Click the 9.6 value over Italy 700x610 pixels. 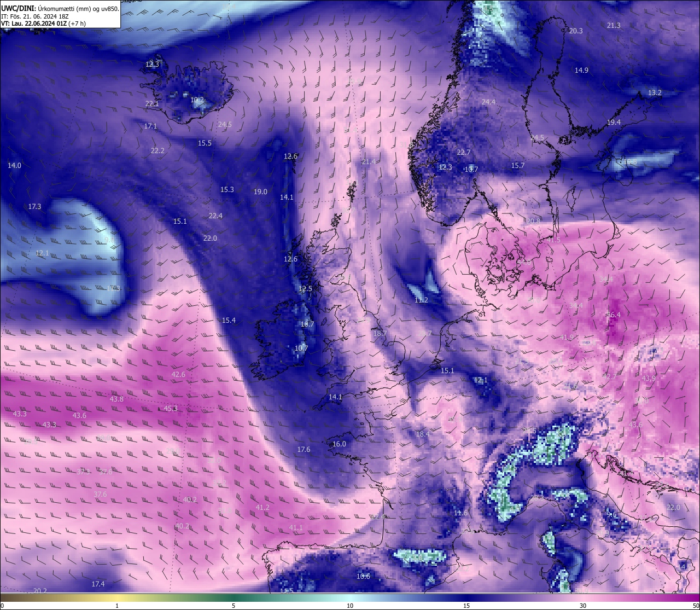pyautogui.click(x=611, y=514)
